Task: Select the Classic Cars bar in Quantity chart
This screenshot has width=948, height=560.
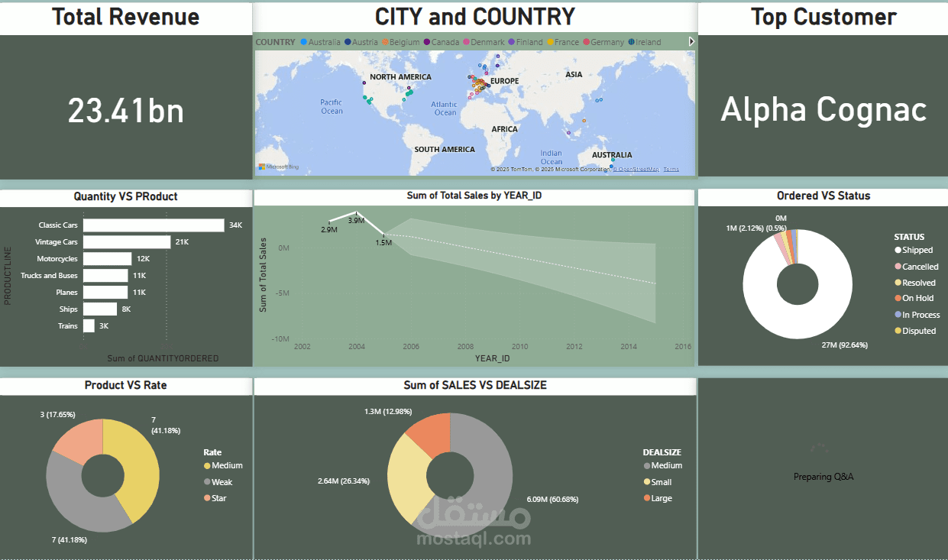Action: click(153, 225)
